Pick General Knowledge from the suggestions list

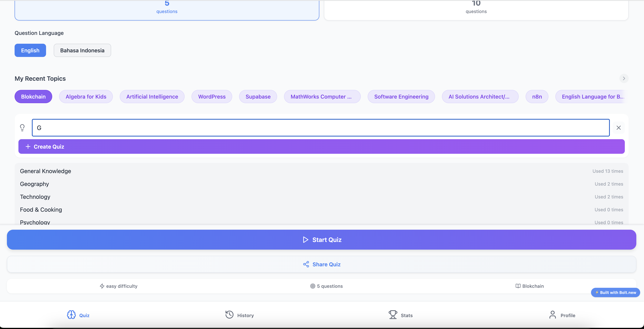point(45,171)
